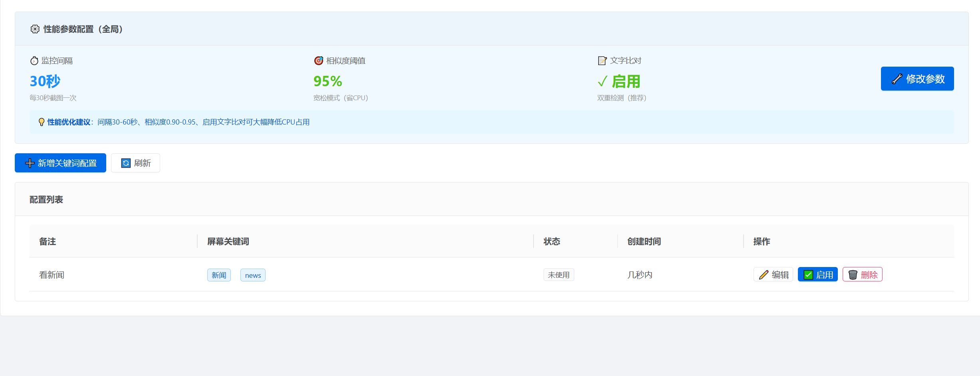Click the stopwatch icon next to 监控间隔

coord(34,61)
